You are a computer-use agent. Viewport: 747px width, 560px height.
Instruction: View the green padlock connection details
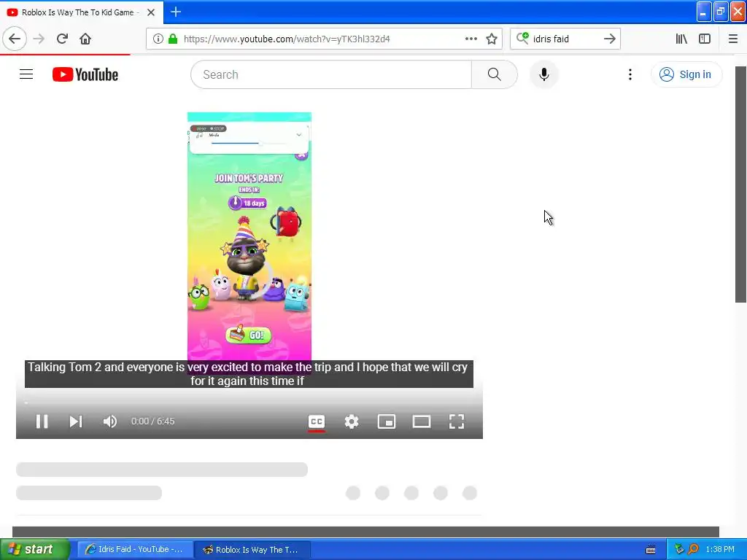click(x=173, y=39)
